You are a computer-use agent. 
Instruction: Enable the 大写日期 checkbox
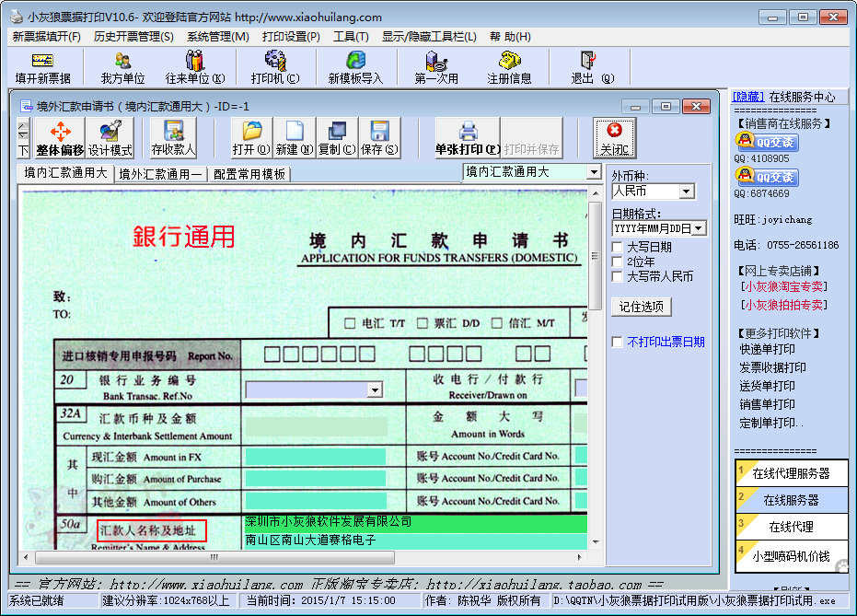coord(619,247)
